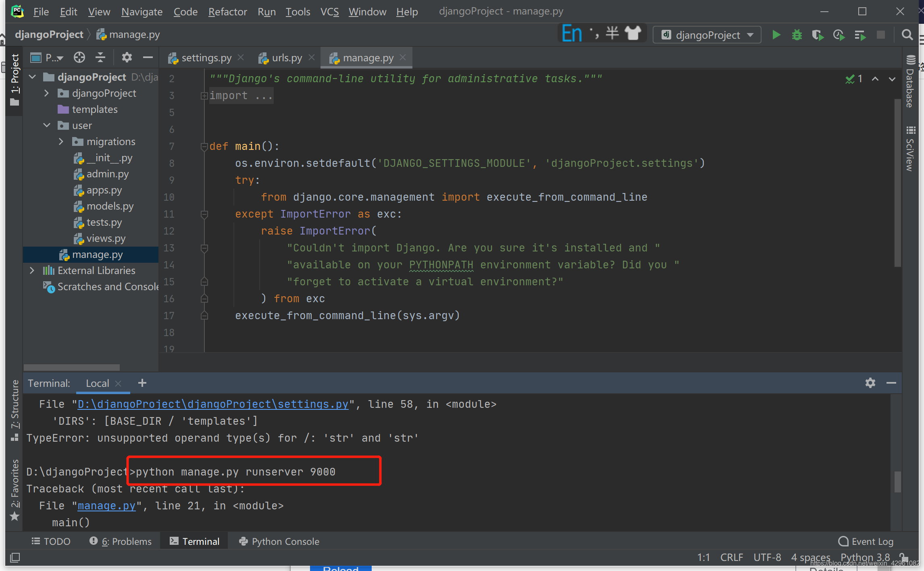The image size is (924, 571).
Task: Select the templates folder
Action: click(94, 109)
